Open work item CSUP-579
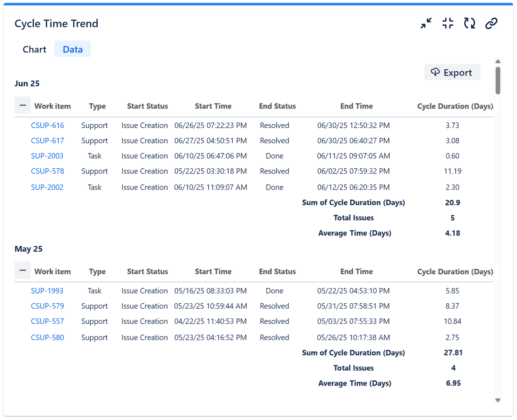 (x=47, y=306)
